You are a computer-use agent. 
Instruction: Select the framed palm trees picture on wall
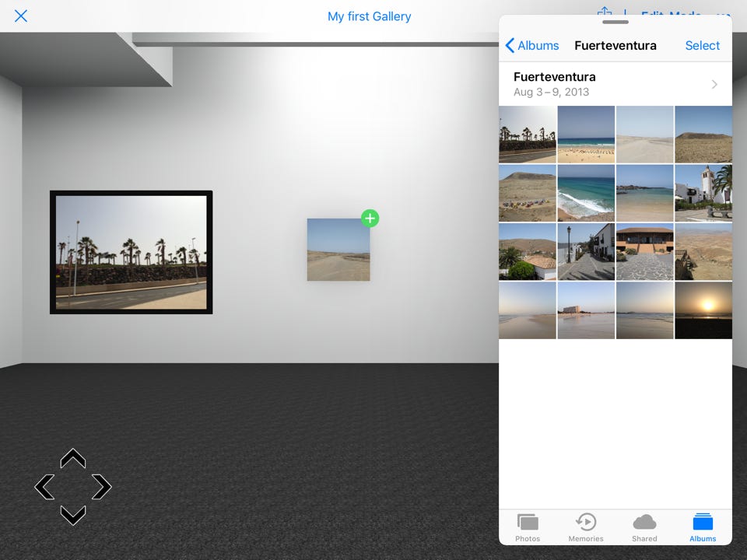coord(131,252)
